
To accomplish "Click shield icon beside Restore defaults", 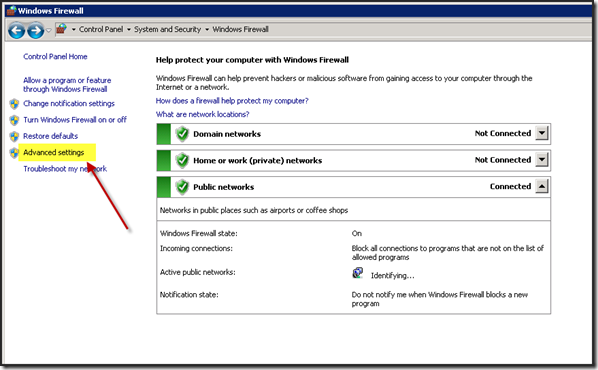I will [x=14, y=137].
